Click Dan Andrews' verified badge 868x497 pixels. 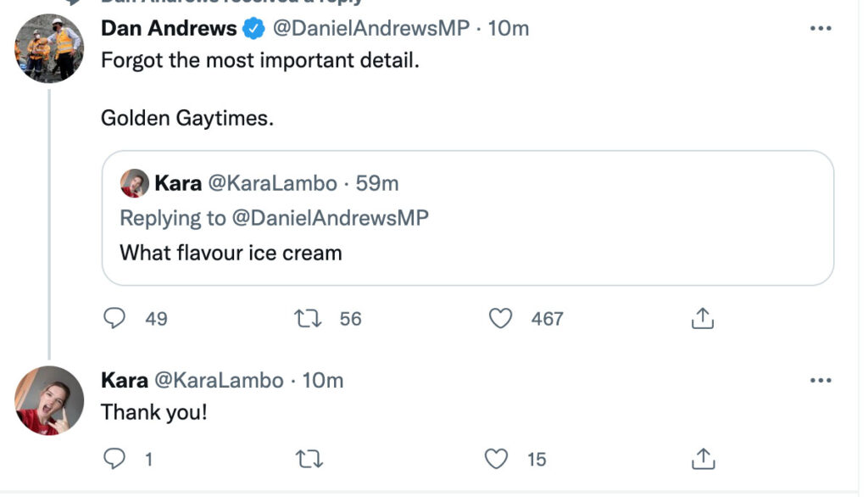tap(253, 29)
